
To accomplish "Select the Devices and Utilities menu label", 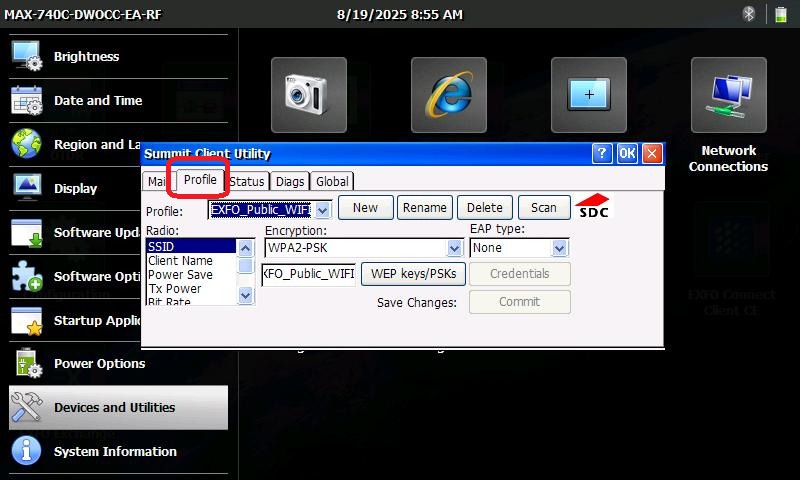I will click(x=115, y=407).
